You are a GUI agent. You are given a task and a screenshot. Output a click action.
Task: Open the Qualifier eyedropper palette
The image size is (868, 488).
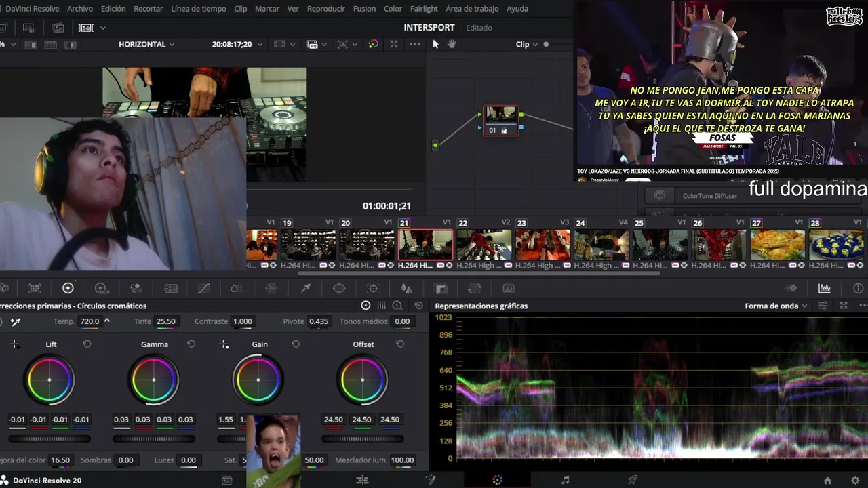pos(306,288)
